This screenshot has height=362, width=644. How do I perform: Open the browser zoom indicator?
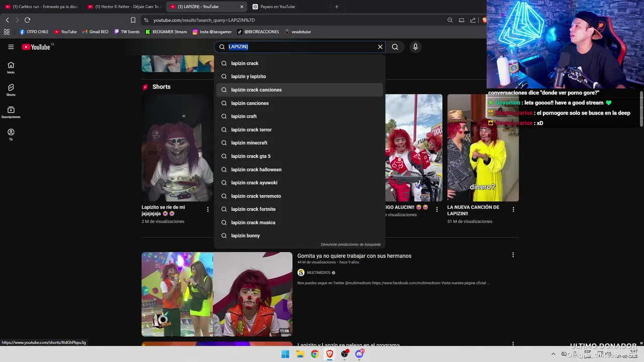pos(450,20)
